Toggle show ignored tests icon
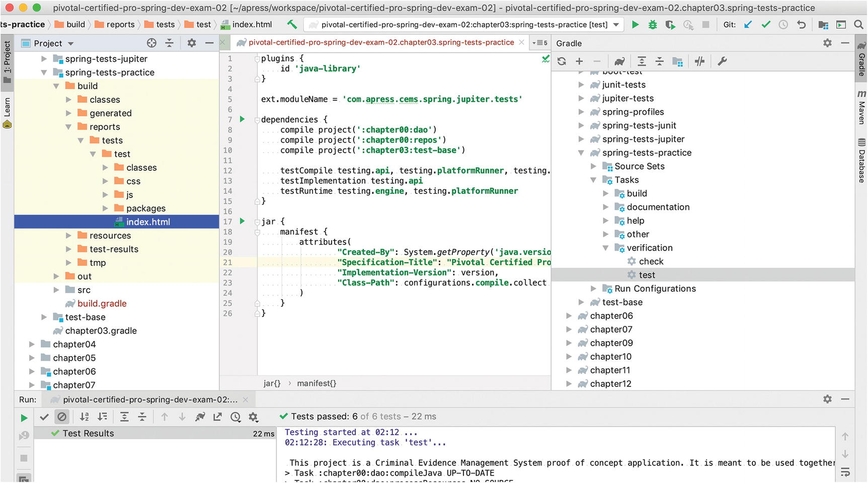 coord(61,417)
